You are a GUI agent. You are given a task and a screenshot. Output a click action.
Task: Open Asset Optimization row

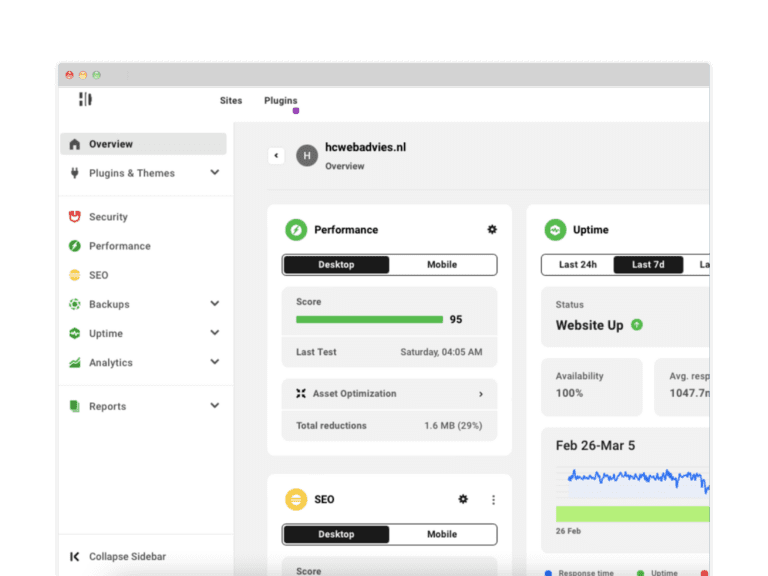(x=389, y=394)
